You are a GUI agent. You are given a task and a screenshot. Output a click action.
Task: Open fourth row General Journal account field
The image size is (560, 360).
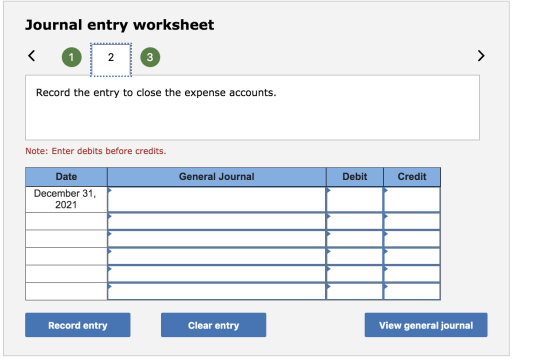[x=216, y=256]
